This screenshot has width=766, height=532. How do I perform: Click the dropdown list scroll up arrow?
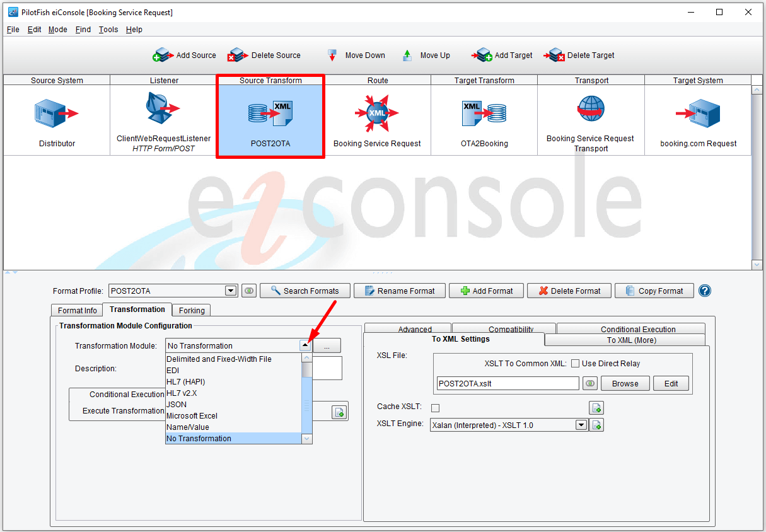point(307,358)
